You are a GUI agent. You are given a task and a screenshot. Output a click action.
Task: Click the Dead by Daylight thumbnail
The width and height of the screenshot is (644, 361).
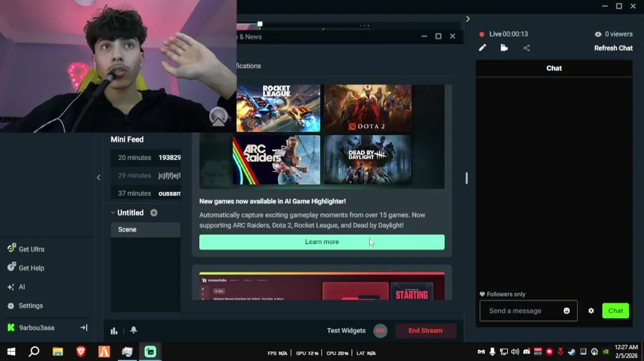click(368, 160)
